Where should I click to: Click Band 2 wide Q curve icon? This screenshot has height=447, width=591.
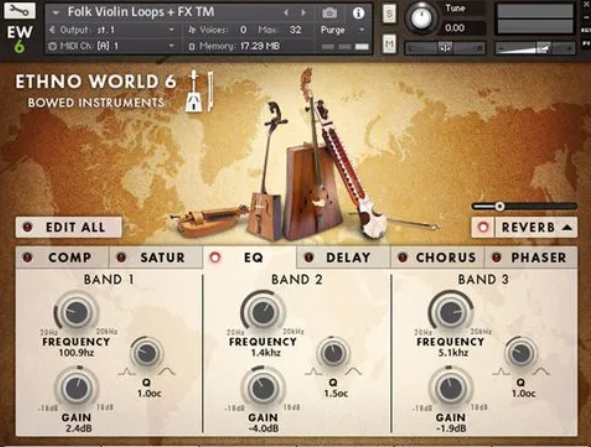[x=354, y=372]
